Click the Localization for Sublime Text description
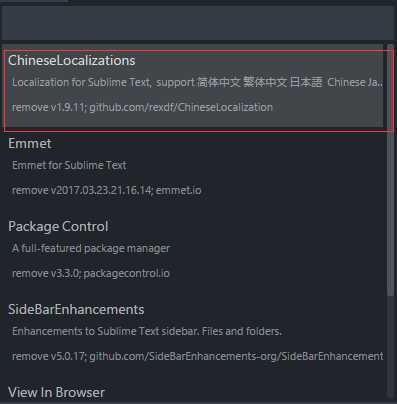The height and width of the screenshot is (404, 397). tap(197, 82)
